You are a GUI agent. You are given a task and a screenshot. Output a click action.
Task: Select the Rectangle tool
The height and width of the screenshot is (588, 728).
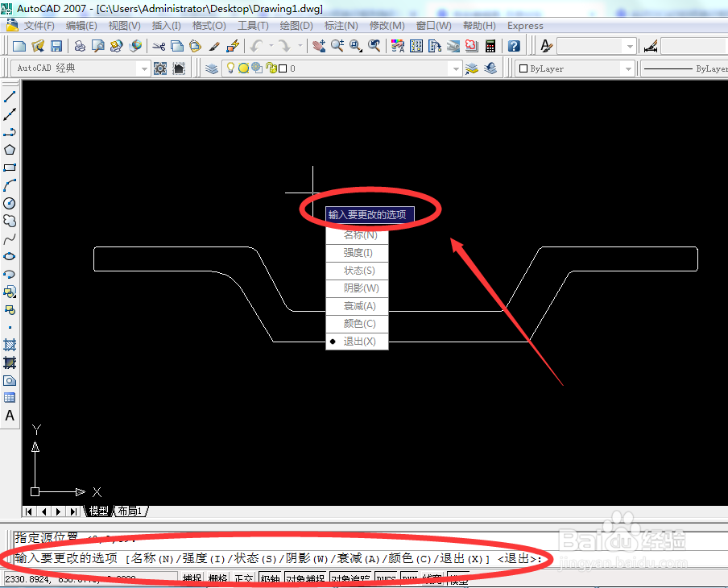pyautogui.click(x=10, y=168)
